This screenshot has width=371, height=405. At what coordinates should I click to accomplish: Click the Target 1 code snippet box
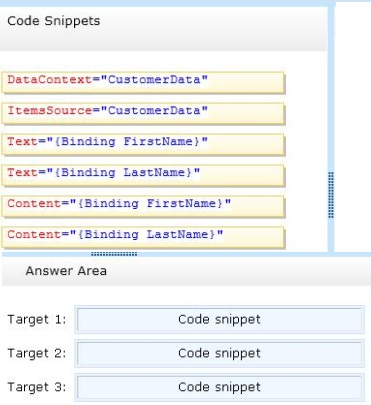click(219, 319)
